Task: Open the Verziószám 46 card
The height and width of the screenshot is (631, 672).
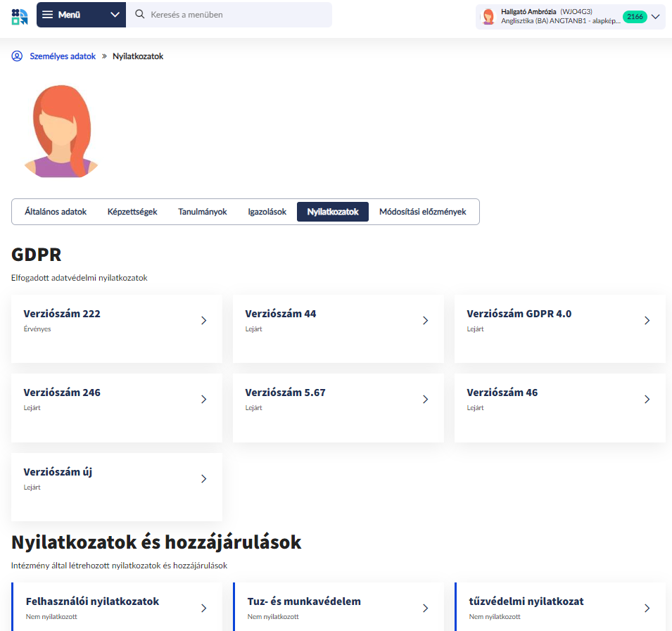Action: pos(559,408)
